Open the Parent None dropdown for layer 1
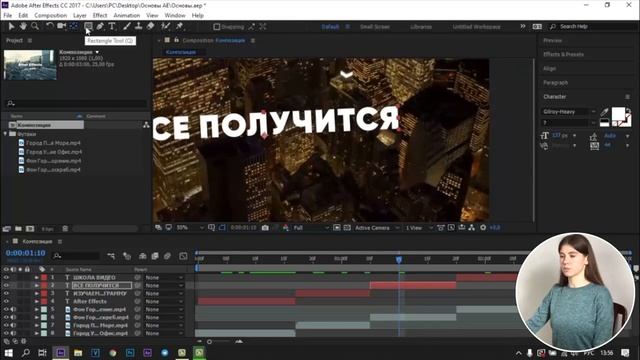Image resolution: width=640 pixels, height=360 pixels. (x=164, y=278)
